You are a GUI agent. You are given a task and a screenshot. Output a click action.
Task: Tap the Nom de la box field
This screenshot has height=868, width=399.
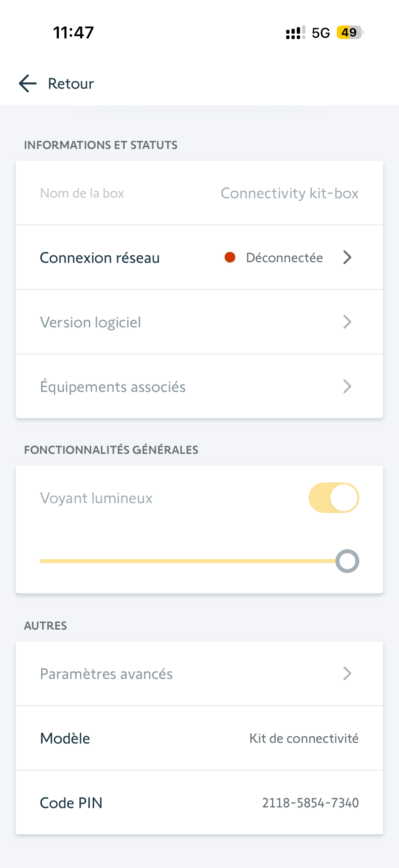(x=199, y=193)
